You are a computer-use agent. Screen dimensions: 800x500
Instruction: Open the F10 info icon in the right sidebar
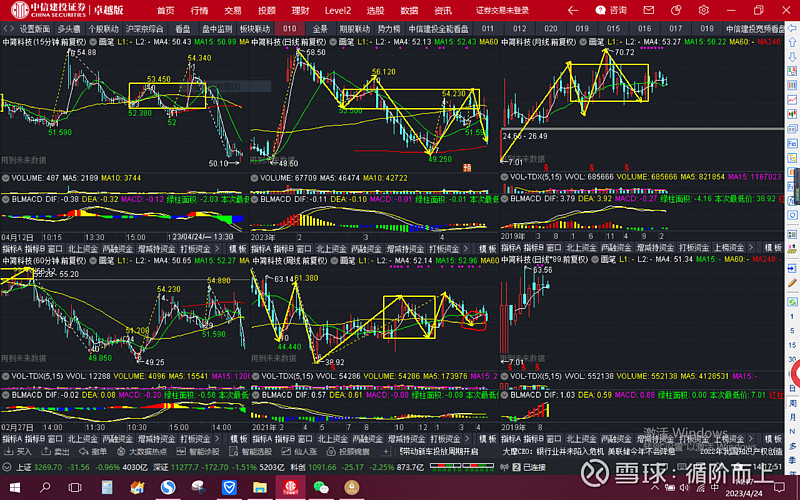792,144
